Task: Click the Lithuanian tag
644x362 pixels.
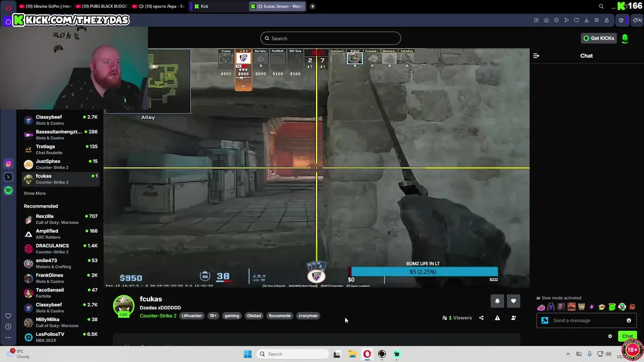Action: pos(192,316)
